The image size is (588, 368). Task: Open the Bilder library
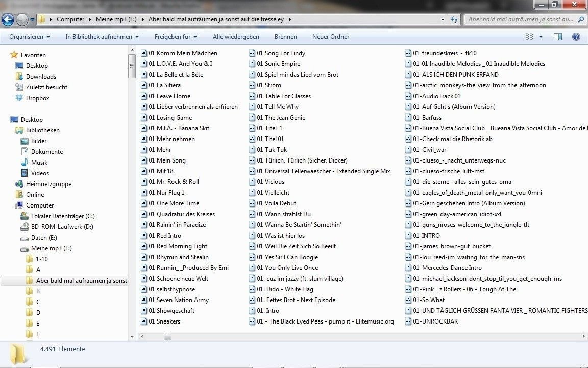click(39, 141)
